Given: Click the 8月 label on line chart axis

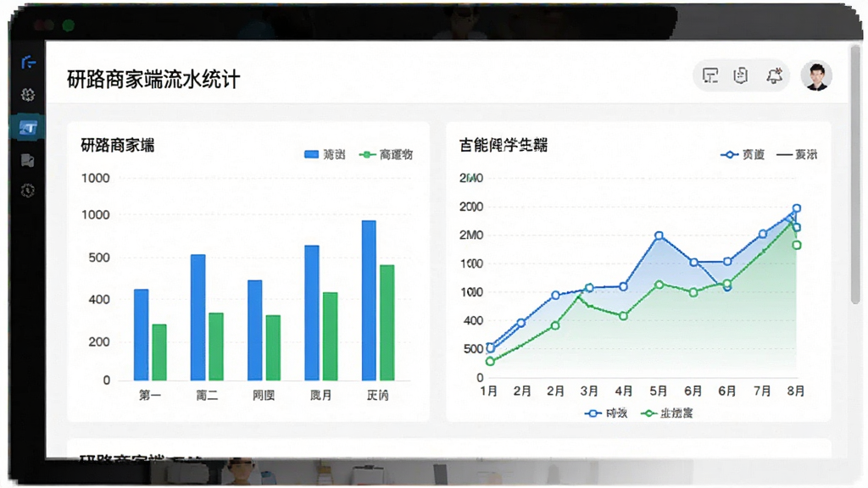Looking at the screenshot, I should click(x=795, y=391).
